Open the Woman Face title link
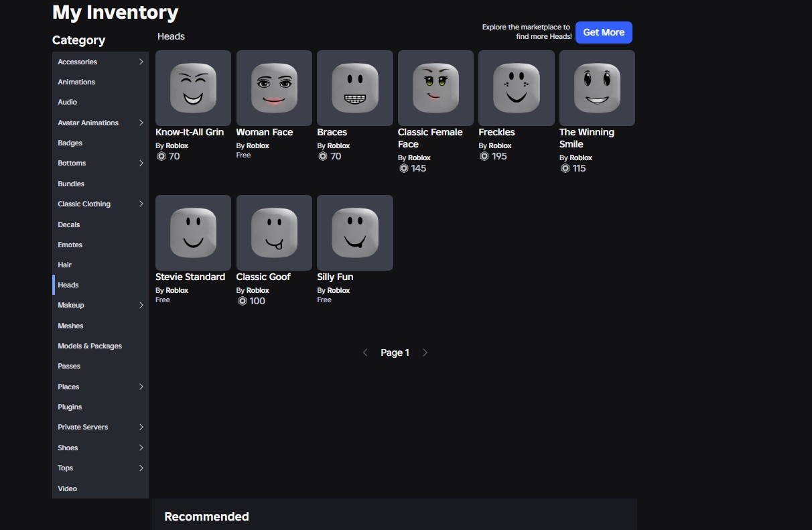The image size is (812, 530). point(265,132)
